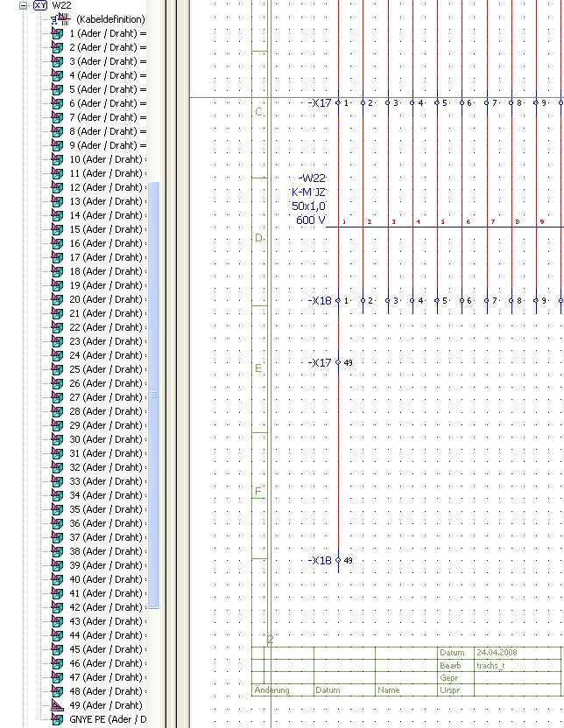564x728 pixels.
Task: Click the 600 V voltage text
Action: tap(311, 220)
